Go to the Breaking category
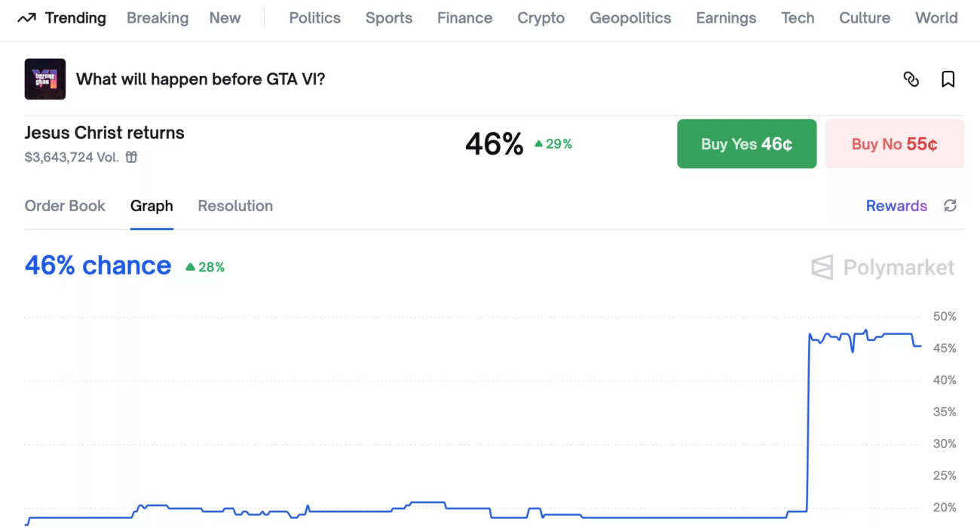 click(158, 18)
